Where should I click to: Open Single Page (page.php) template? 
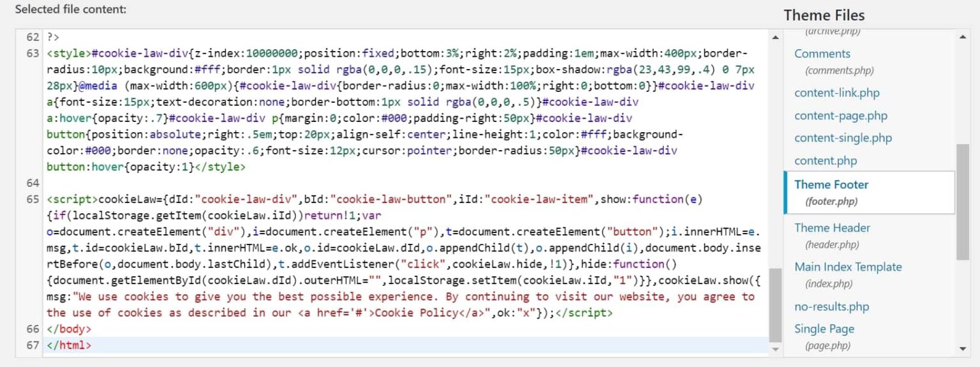(x=824, y=329)
